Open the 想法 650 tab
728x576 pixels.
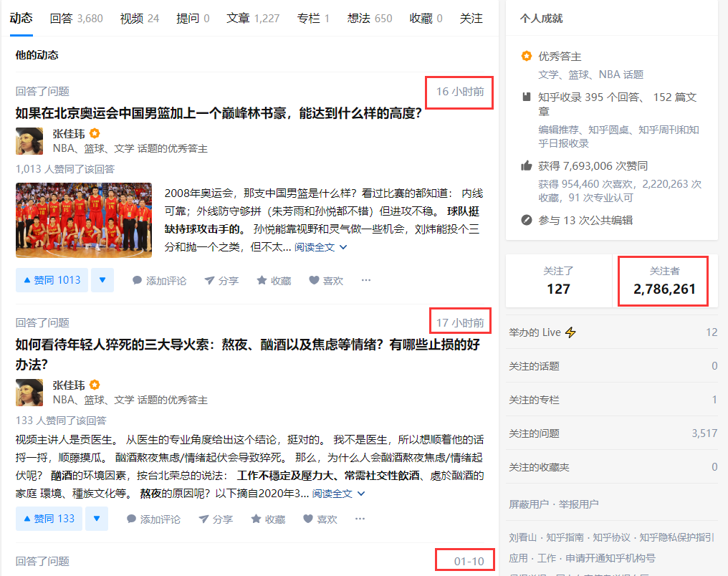pos(370,18)
